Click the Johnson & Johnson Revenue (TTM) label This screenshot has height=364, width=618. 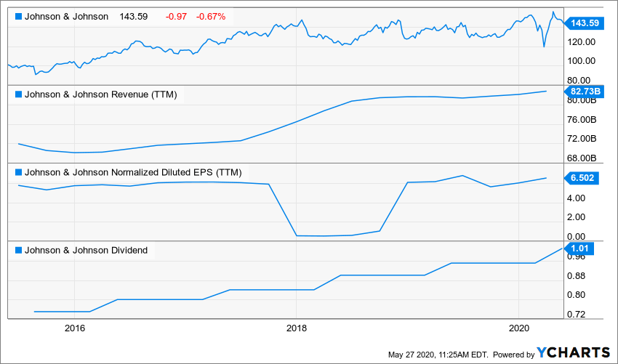click(x=101, y=94)
